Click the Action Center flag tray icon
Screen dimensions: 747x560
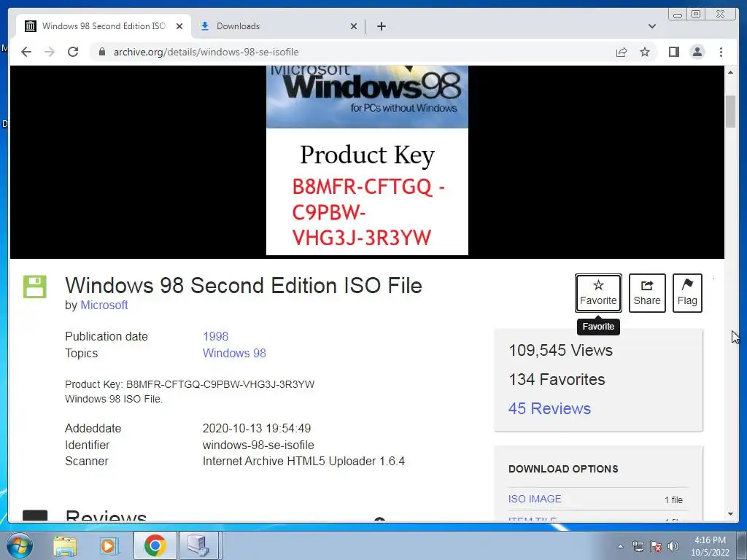point(656,546)
